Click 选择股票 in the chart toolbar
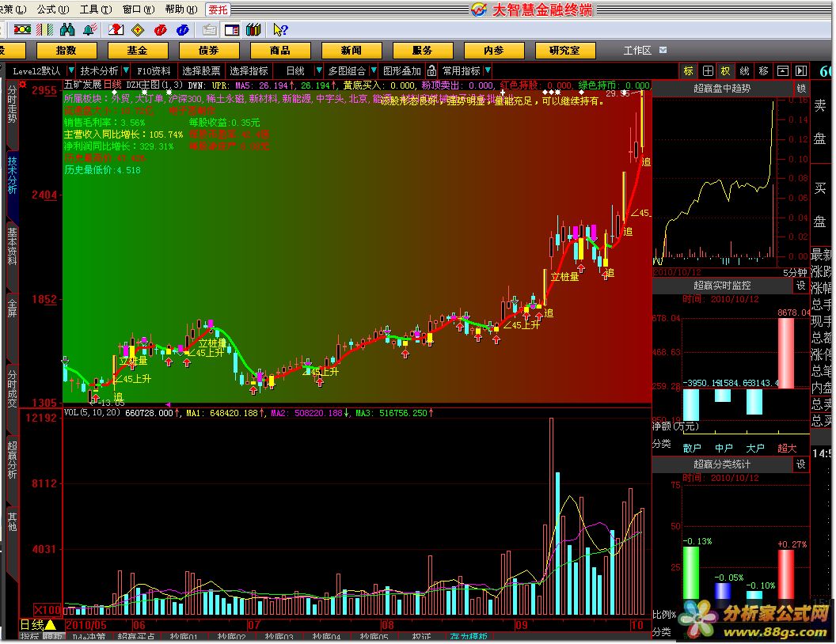The height and width of the screenshot is (644, 836). point(201,71)
